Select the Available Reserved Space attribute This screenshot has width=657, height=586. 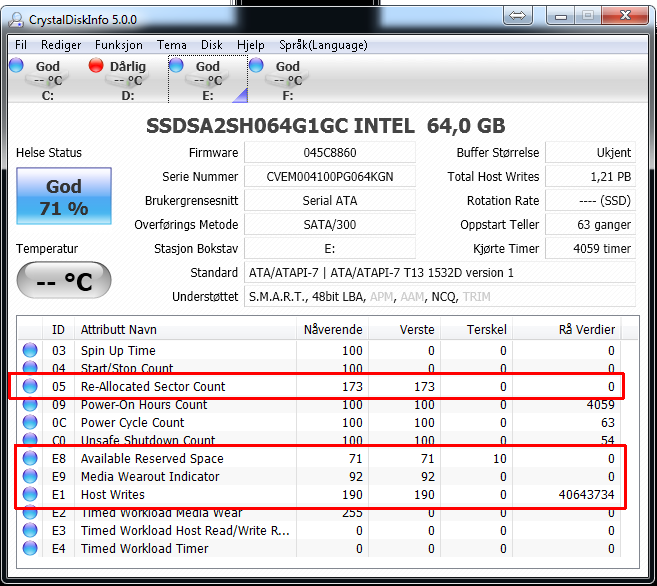pyautogui.click(x=152, y=458)
